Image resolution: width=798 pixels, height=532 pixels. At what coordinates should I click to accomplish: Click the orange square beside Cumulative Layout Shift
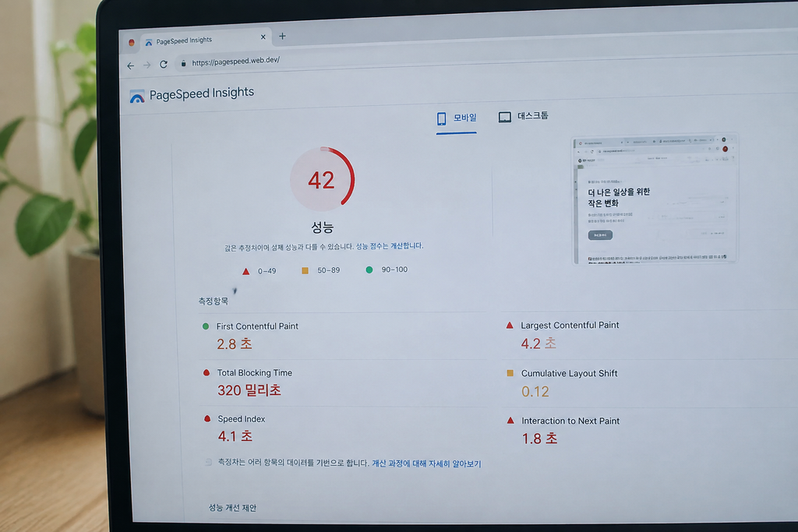510,373
